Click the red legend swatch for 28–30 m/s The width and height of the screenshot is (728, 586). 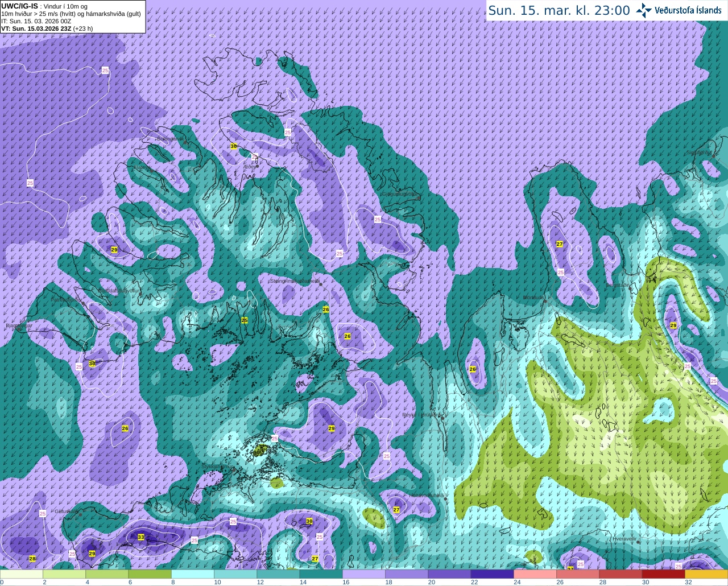(x=621, y=574)
